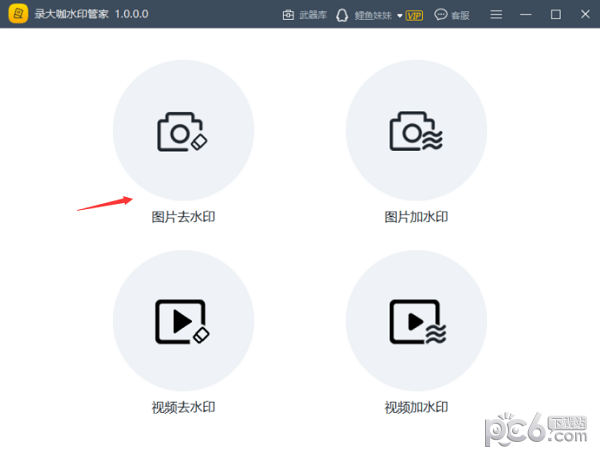Open the 客服 chat bubble icon
The image size is (600, 459).
coord(440,15)
